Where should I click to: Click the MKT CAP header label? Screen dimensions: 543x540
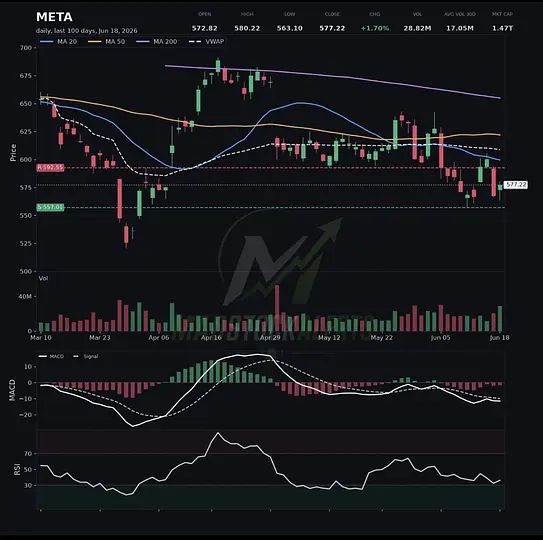click(502, 14)
